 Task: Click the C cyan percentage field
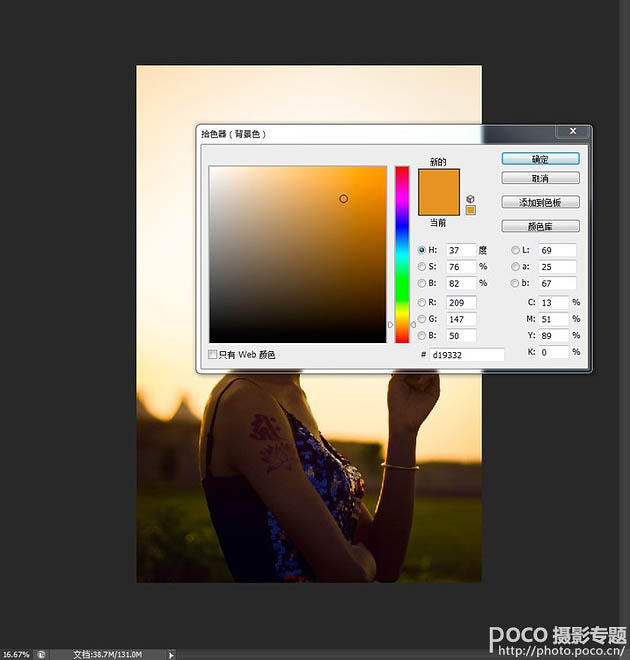pyautogui.click(x=553, y=302)
